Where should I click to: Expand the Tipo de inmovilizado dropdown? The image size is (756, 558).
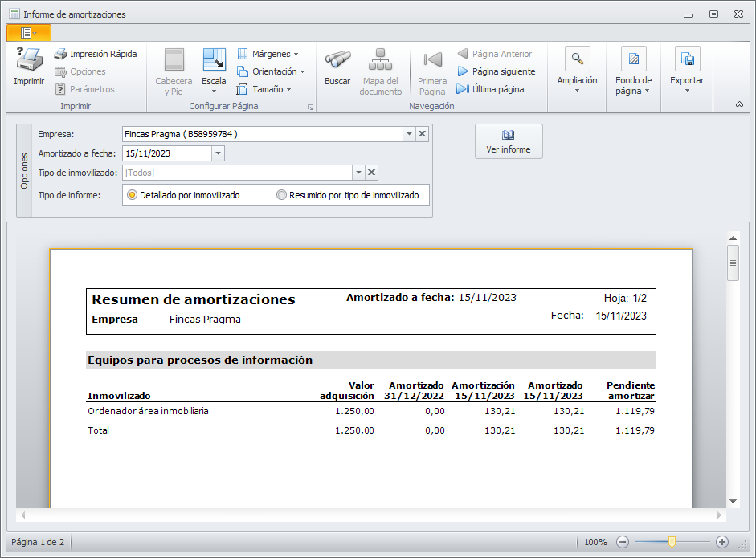358,173
